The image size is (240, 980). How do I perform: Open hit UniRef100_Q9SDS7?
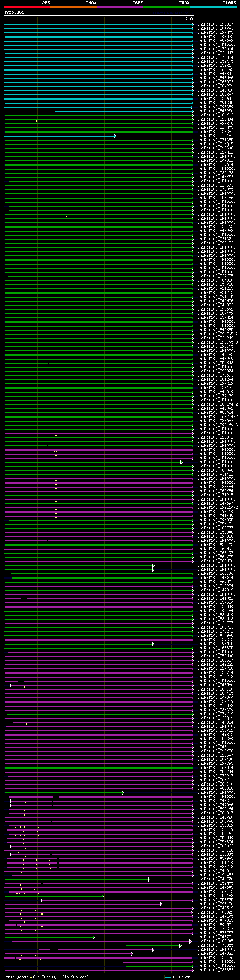click(x=215, y=24)
